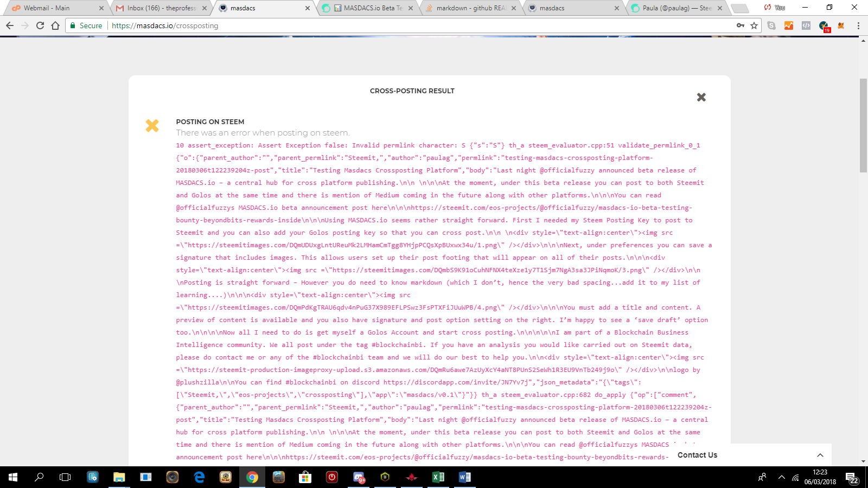Open Task View on the taskbar
The image size is (868, 488).
(x=65, y=477)
